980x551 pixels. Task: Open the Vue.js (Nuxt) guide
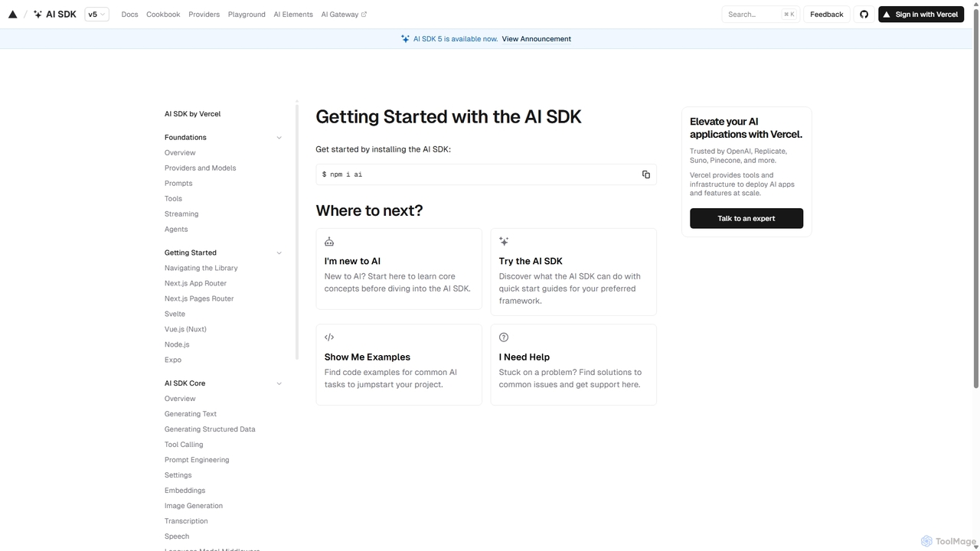click(x=185, y=330)
